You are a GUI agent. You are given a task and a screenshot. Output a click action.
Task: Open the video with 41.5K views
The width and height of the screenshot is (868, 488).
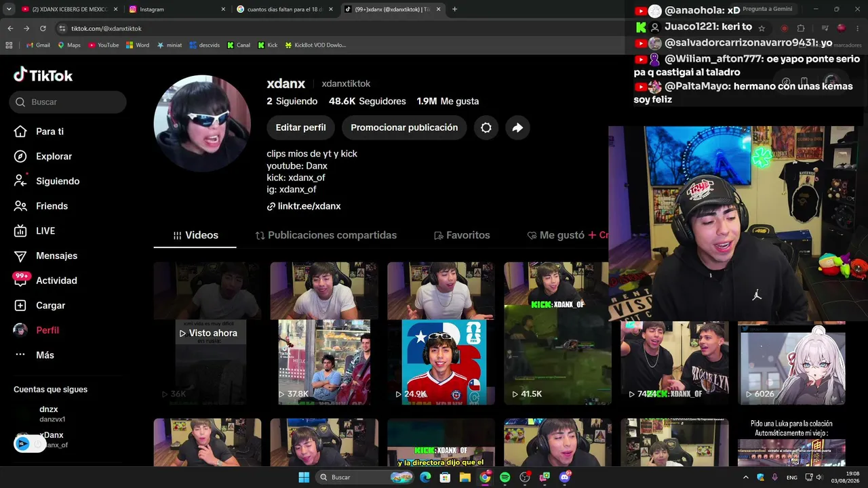pos(557,333)
